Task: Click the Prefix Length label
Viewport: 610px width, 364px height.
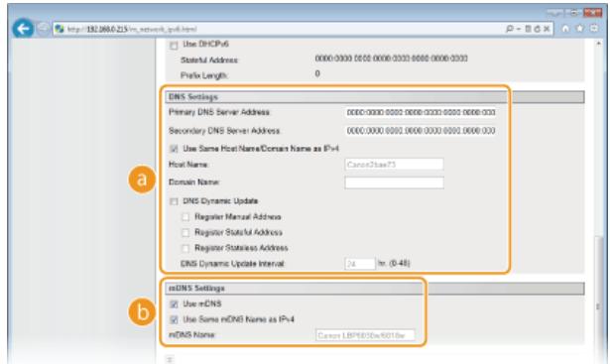Action: coord(204,75)
